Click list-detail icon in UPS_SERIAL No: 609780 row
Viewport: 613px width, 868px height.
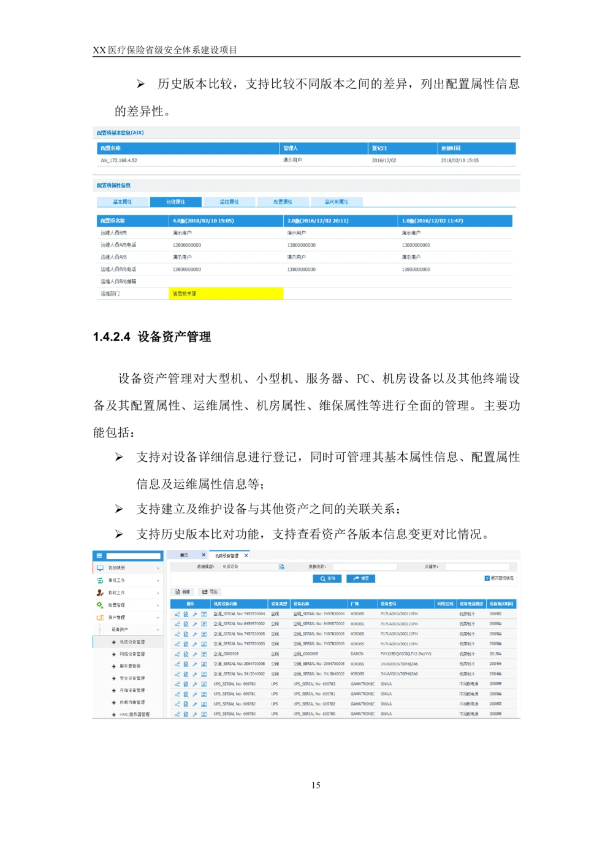[x=204, y=715]
